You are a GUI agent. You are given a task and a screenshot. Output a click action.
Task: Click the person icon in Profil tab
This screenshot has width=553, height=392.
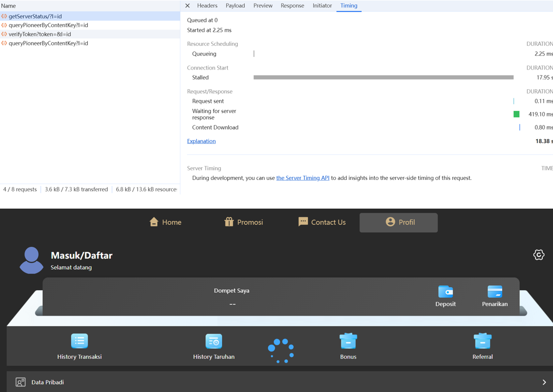(x=390, y=222)
